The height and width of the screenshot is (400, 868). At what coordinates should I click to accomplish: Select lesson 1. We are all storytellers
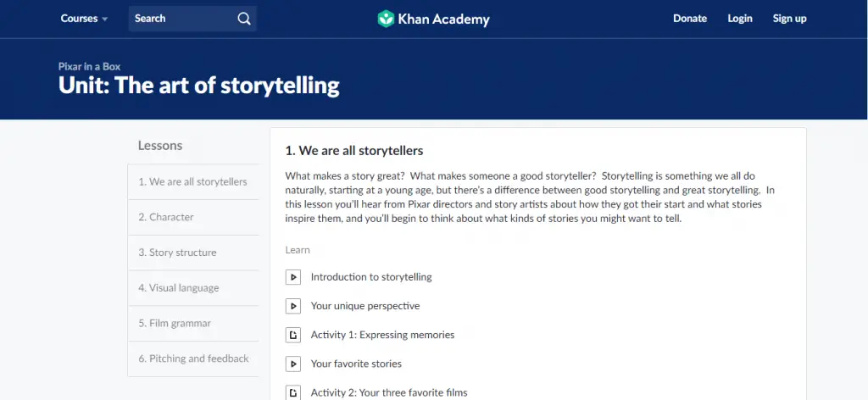coord(193,181)
